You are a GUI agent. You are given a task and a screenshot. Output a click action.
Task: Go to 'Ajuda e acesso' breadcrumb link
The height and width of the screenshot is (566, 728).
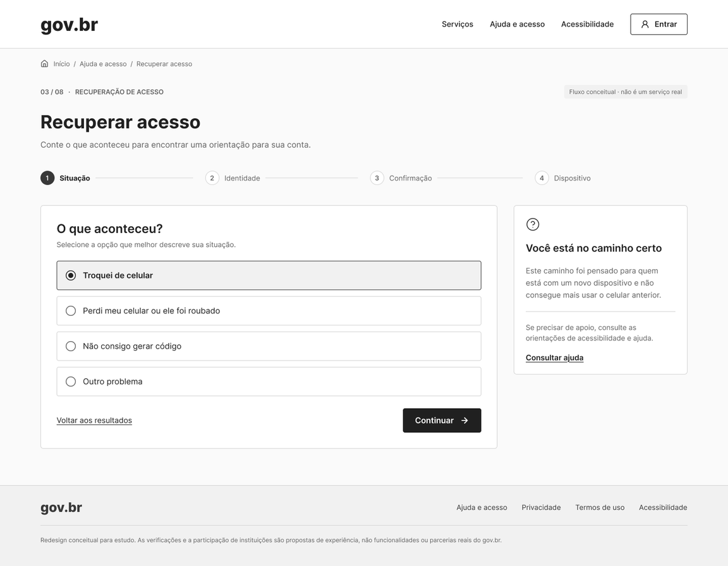coord(103,64)
